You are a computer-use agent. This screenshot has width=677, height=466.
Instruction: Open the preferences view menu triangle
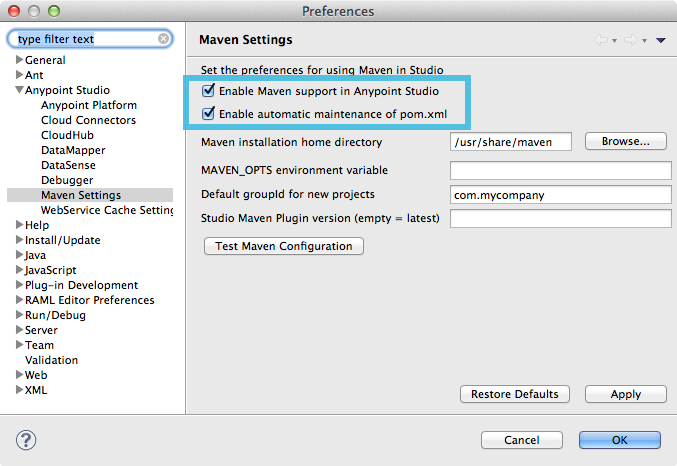tap(661, 40)
